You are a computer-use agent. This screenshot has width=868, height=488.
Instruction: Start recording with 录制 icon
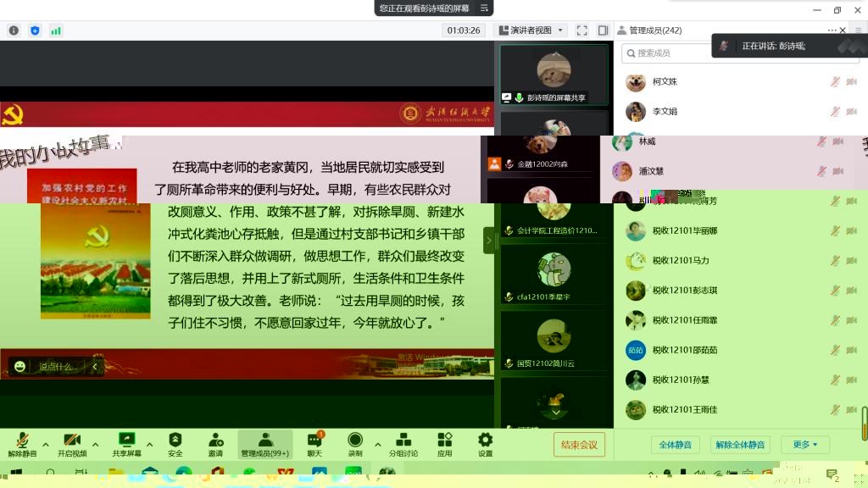pos(355,441)
